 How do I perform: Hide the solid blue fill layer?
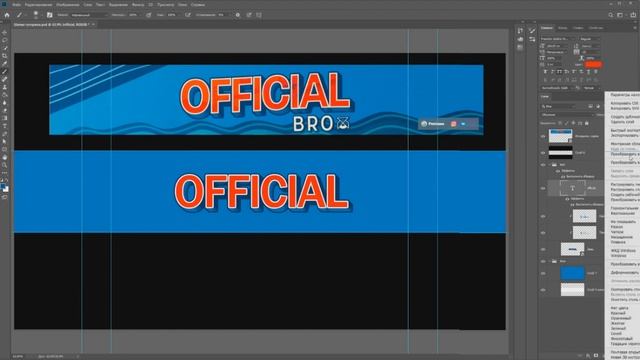[543, 273]
